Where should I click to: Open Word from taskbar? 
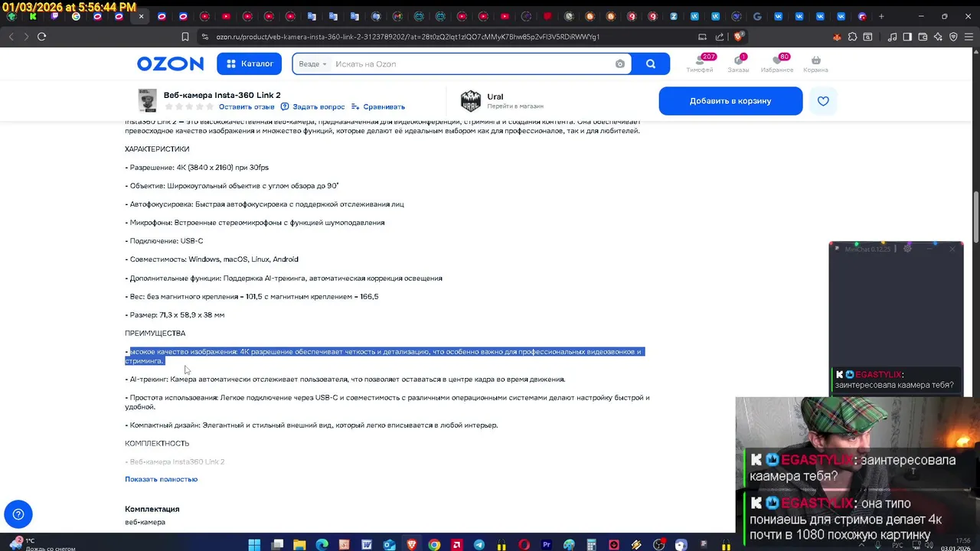(367, 544)
